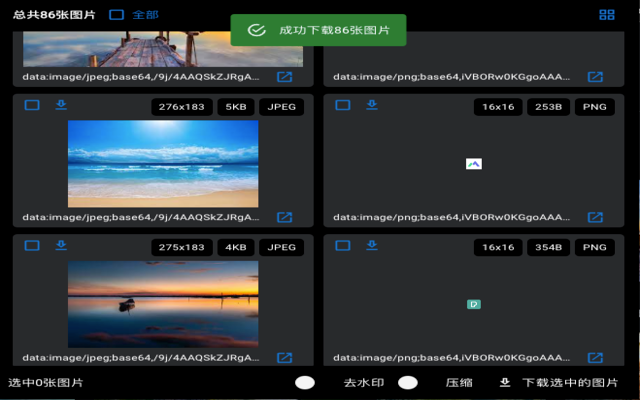Switch grid layout view icon
The height and width of the screenshot is (400, 640).
[x=607, y=15]
